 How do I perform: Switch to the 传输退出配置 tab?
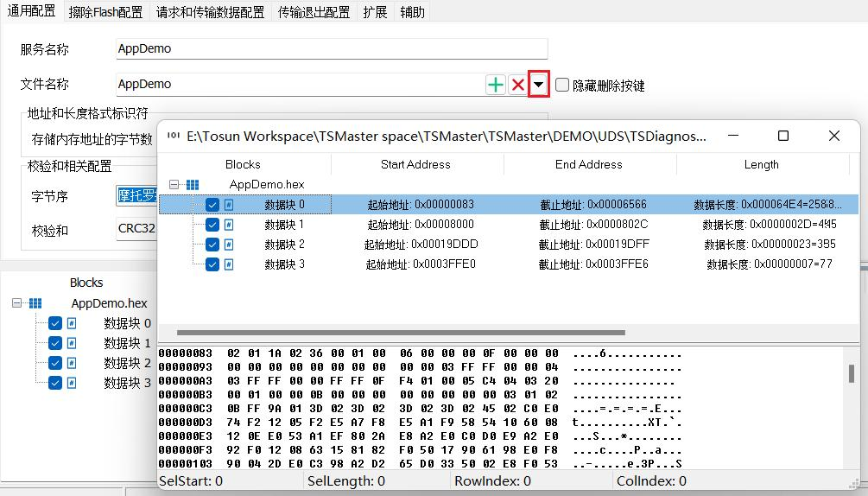(x=314, y=12)
